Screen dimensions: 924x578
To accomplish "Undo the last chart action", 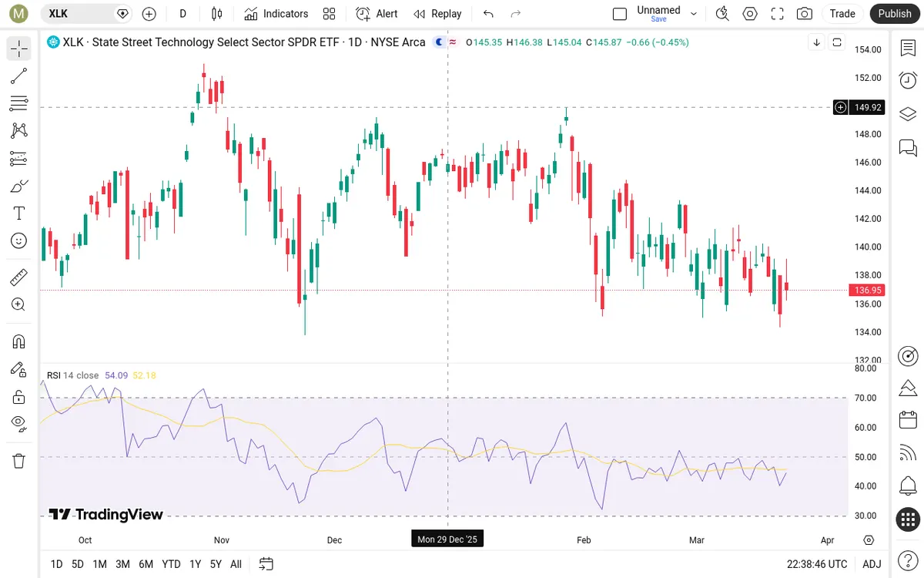I will (x=488, y=13).
